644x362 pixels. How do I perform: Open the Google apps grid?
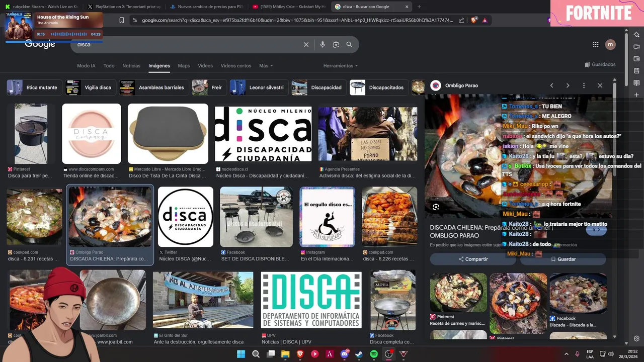tap(596, 45)
